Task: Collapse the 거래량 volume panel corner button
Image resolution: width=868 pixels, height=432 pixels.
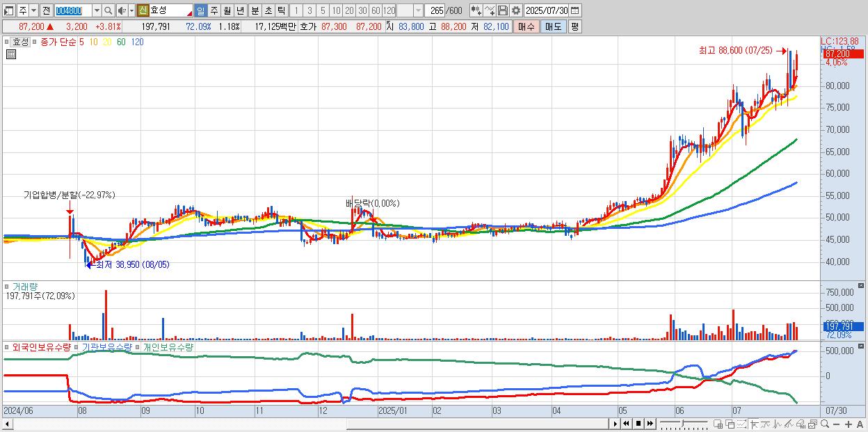Action: pos(862,286)
